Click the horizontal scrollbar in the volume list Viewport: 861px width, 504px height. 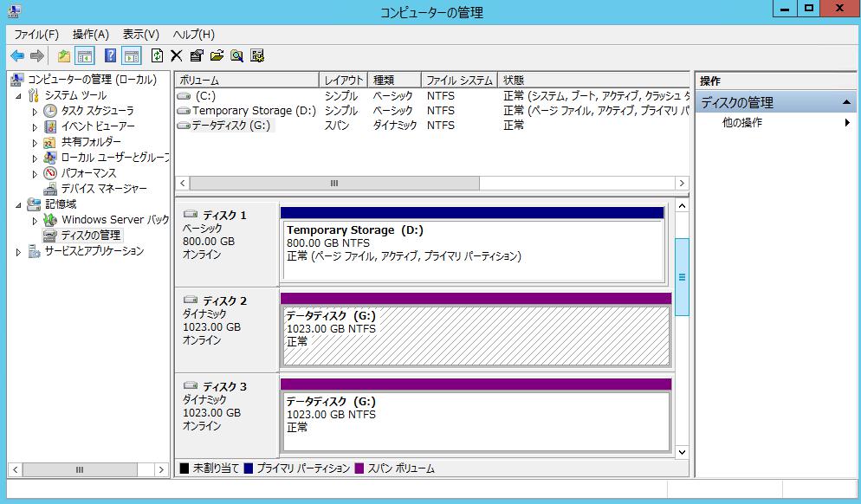pyautogui.click(x=333, y=183)
